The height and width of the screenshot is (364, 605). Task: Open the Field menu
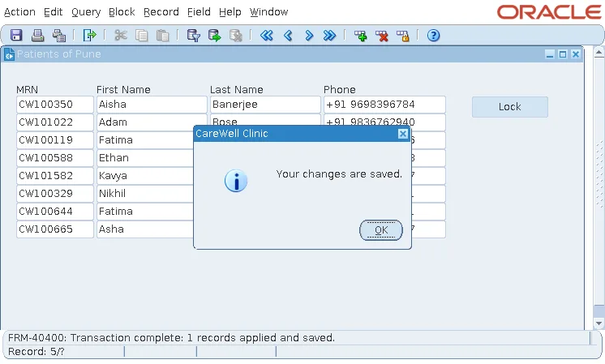(199, 12)
